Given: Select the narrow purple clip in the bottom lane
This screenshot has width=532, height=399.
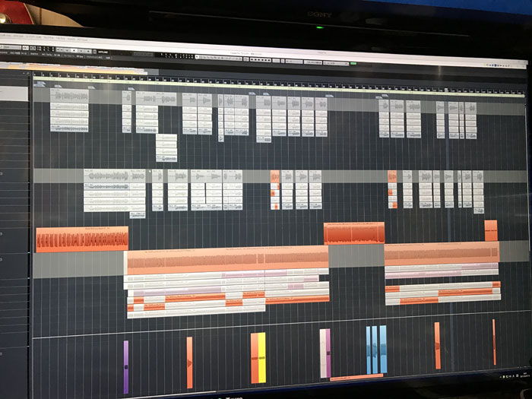Looking at the screenshot, I should click(x=126, y=367).
